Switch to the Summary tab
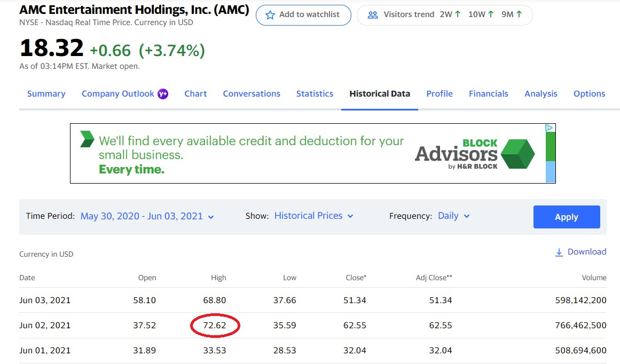 pos(46,93)
